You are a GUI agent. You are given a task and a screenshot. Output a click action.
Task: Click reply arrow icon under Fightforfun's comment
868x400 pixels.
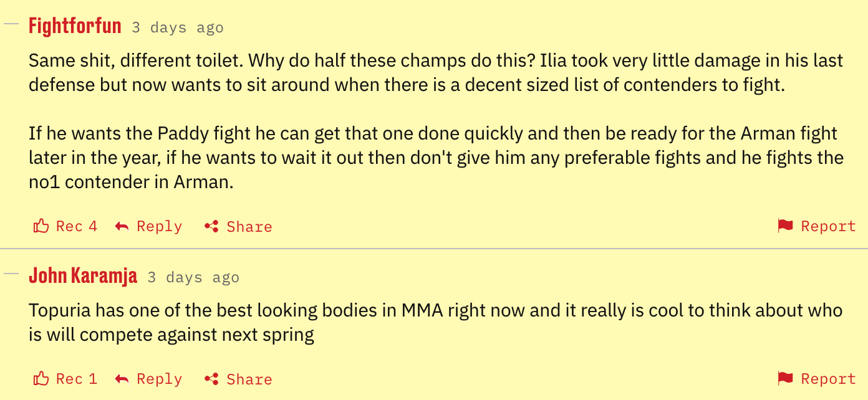tap(122, 226)
